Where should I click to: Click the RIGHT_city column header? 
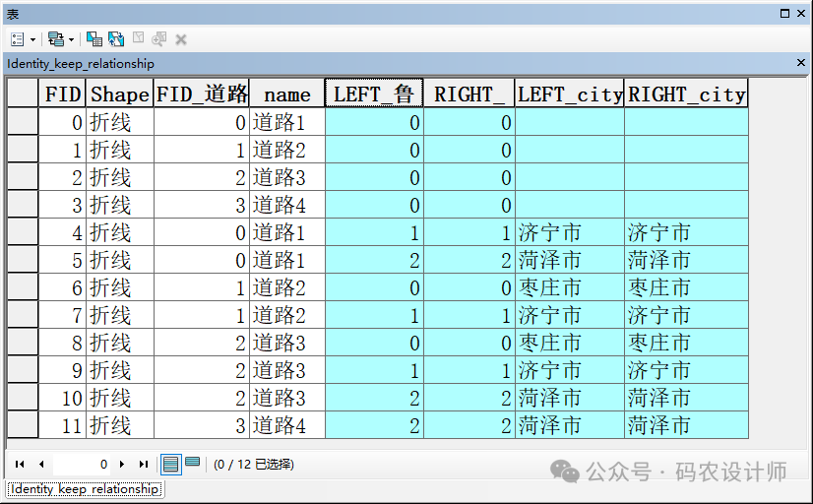pyautogui.click(x=686, y=94)
